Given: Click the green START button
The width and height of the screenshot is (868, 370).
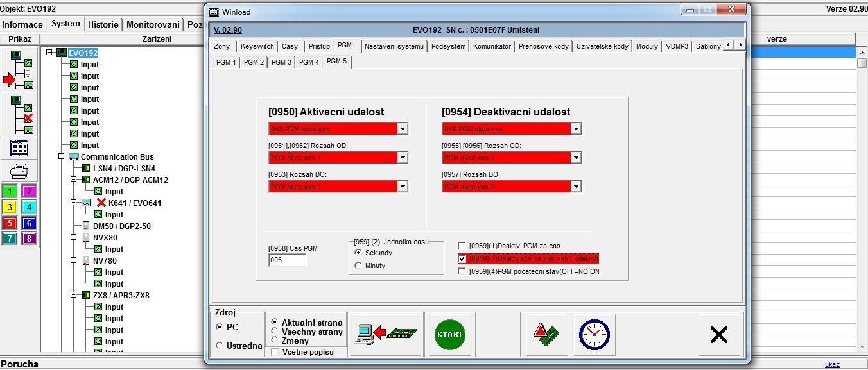Looking at the screenshot, I should (x=449, y=334).
